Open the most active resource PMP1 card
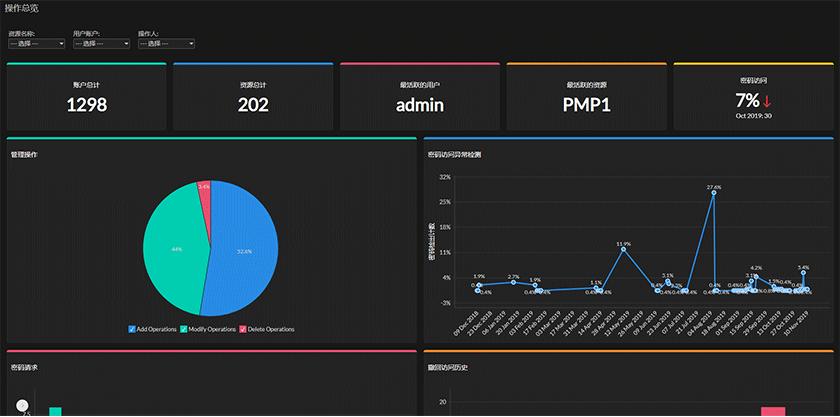The image size is (840, 417). pyautogui.click(x=587, y=96)
